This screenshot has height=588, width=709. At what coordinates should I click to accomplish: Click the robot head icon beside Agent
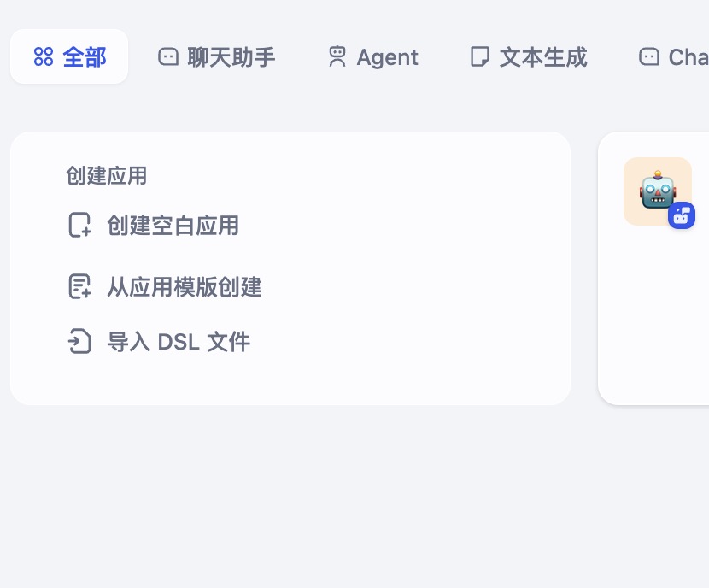click(x=337, y=57)
